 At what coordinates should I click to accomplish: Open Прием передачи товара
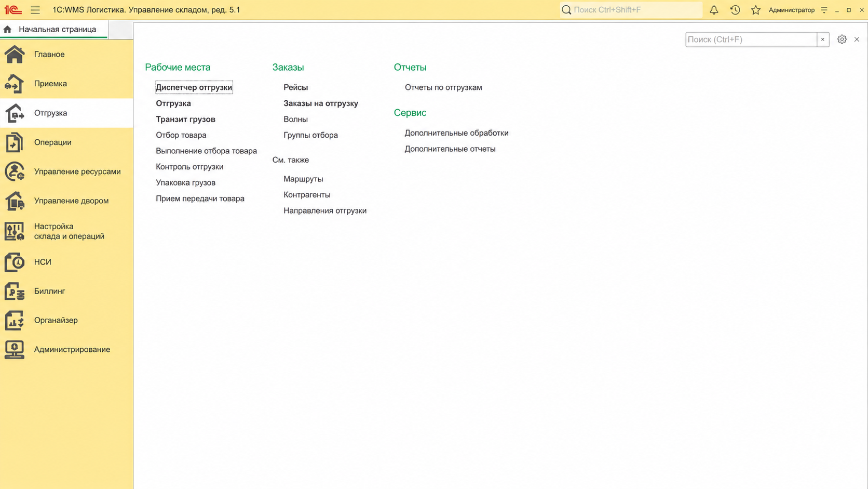200,199
